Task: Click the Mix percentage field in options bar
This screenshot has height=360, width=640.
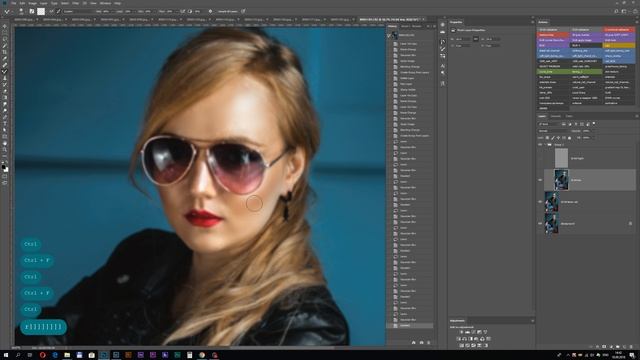Action: pos(147,11)
